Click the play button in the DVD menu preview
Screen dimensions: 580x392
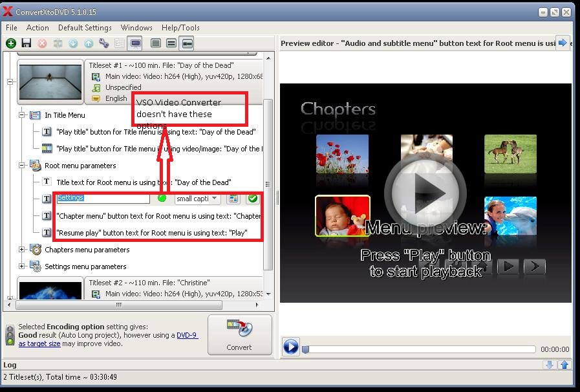pos(508,266)
